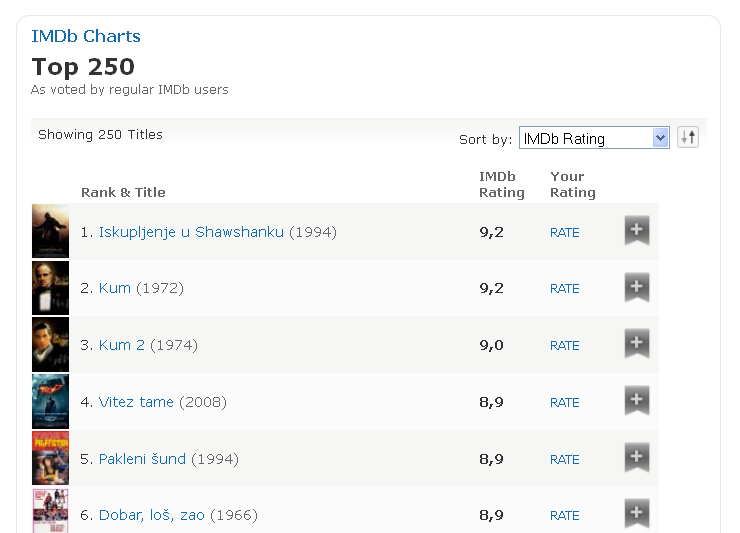Open the Iskupljenje u Shawshanku title link
This screenshot has width=740, height=533.
coord(191,232)
